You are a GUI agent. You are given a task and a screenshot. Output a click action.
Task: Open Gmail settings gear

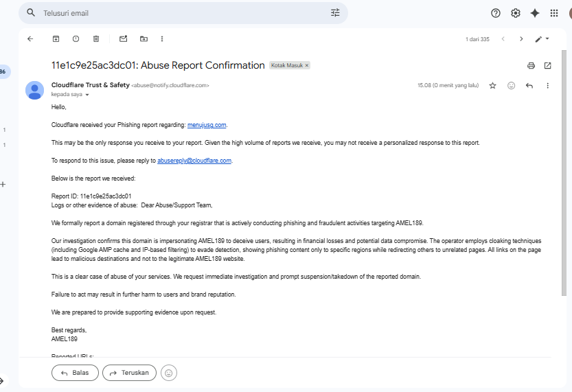(x=515, y=13)
